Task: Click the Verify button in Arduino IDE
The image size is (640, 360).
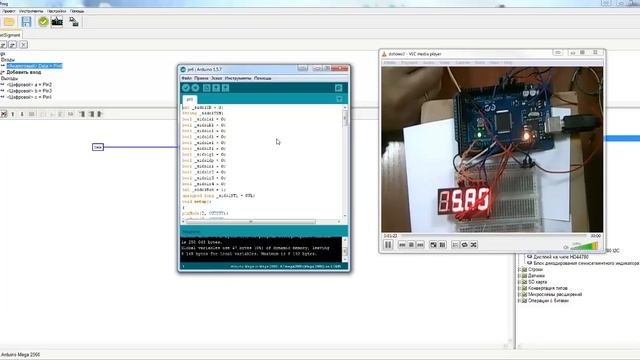Action: click(186, 88)
